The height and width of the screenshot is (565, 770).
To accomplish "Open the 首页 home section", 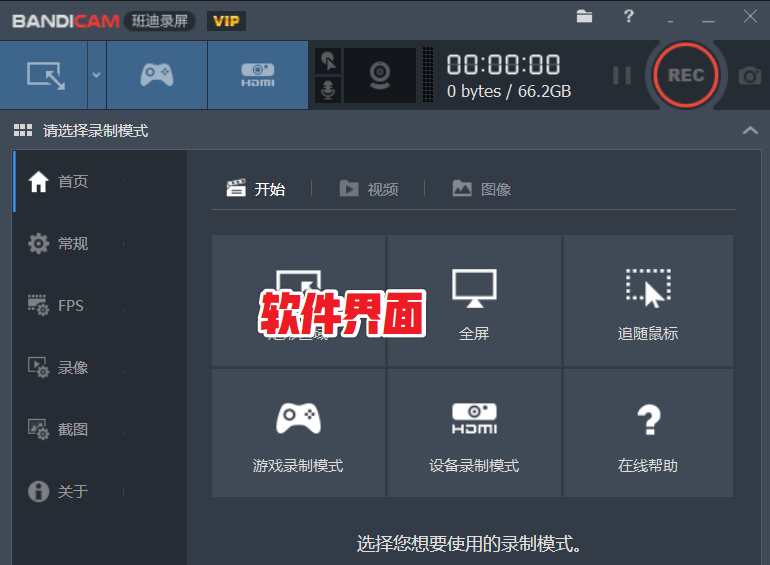I will point(101,182).
